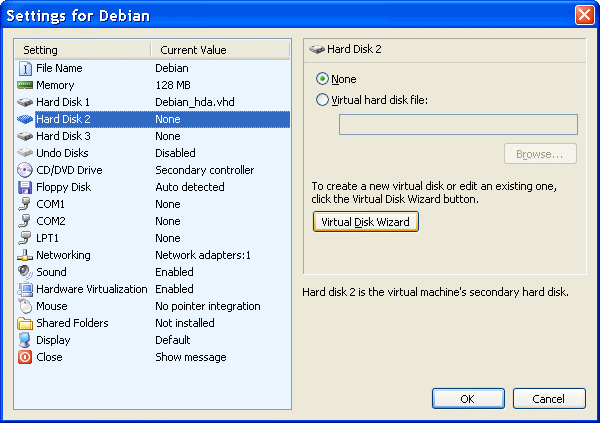
Task: Click the Show message value
Action: (x=191, y=357)
